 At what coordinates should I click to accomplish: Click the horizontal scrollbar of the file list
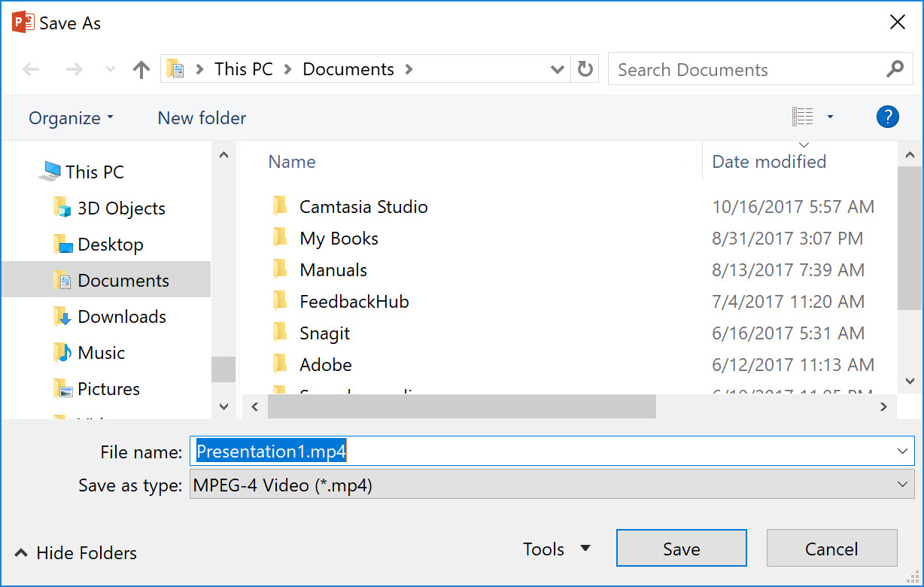[461, 407]
